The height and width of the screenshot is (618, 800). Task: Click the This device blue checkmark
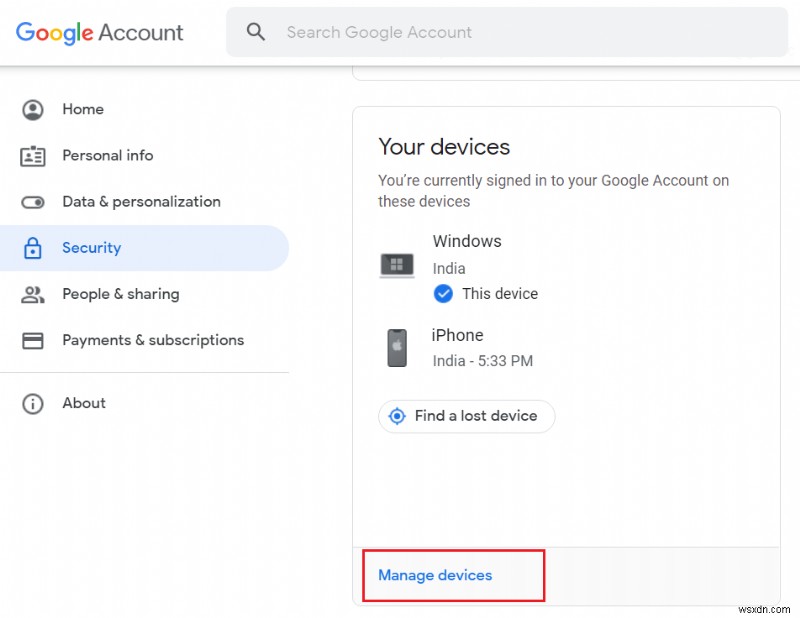(x=443, y=294)
